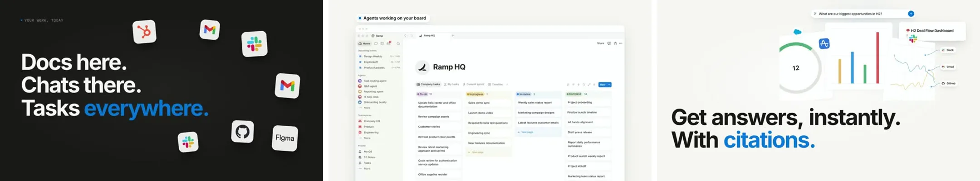Expand More under Agents section
The height and width of the screenshot is (181, 980).
(x=364, y=108)
